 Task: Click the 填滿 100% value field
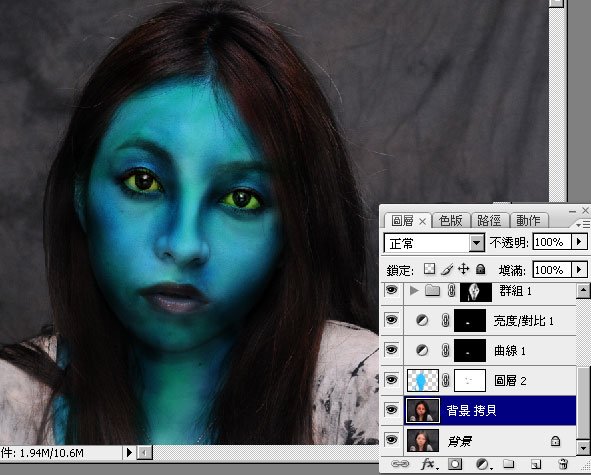pos(552,270)
